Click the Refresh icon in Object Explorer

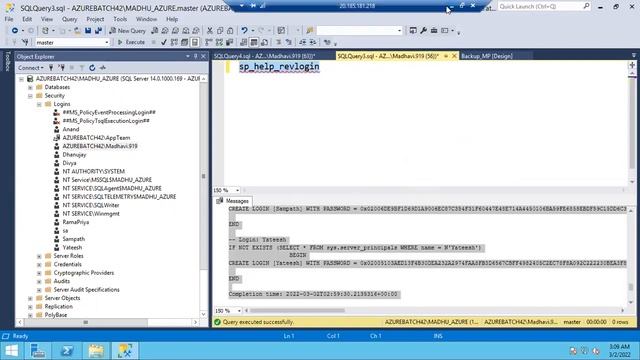(92, 68)
